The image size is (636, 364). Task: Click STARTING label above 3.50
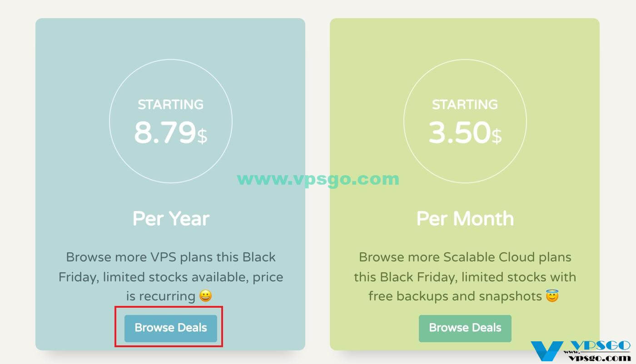465,105
